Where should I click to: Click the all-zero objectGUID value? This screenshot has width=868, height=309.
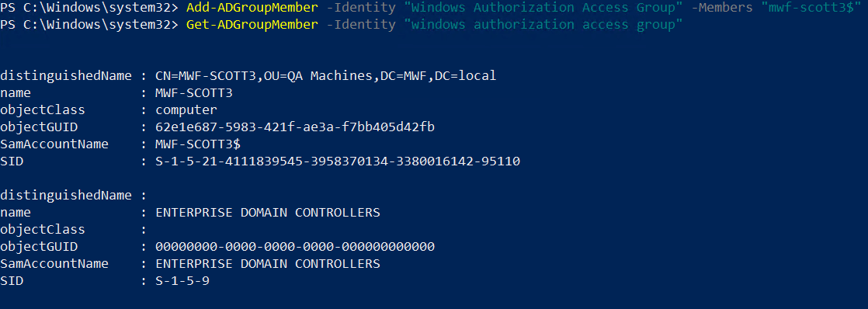pos(294,247)
